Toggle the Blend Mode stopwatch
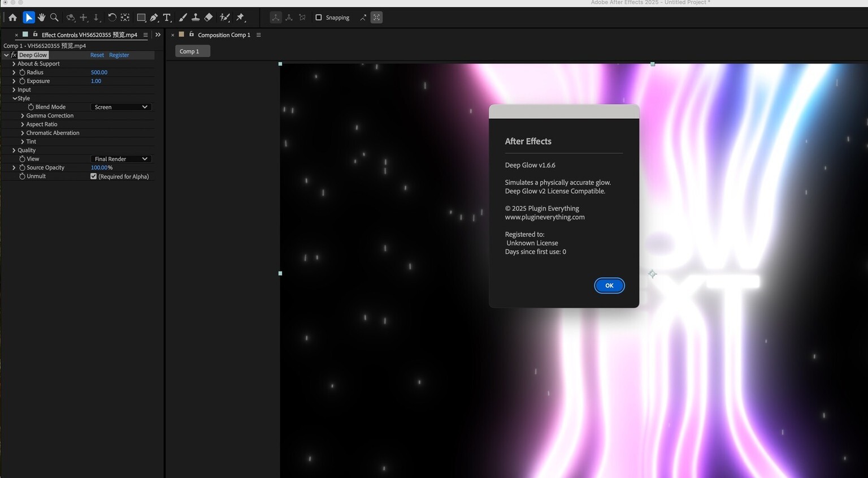The image size is (868, 478). point(31,107)
